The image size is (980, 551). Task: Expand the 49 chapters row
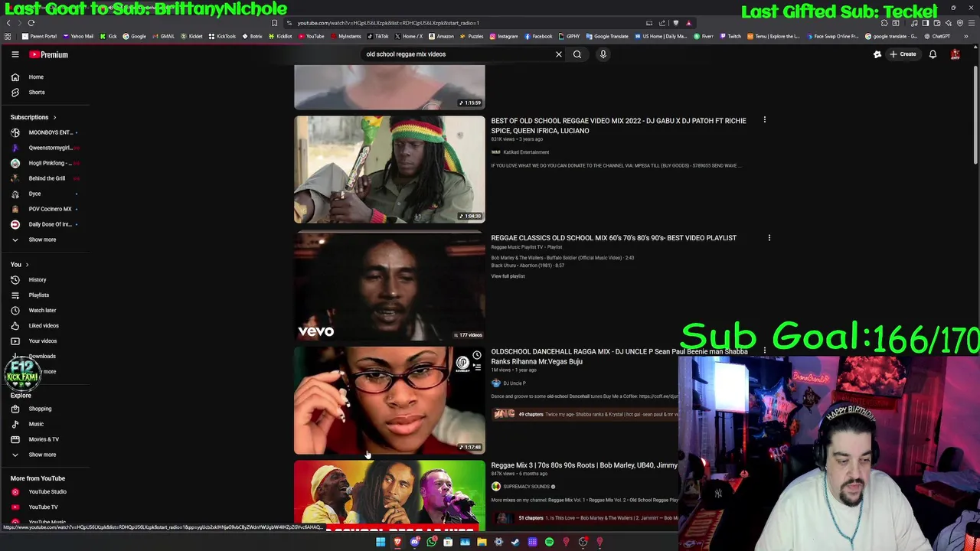(x=584, y=414)
